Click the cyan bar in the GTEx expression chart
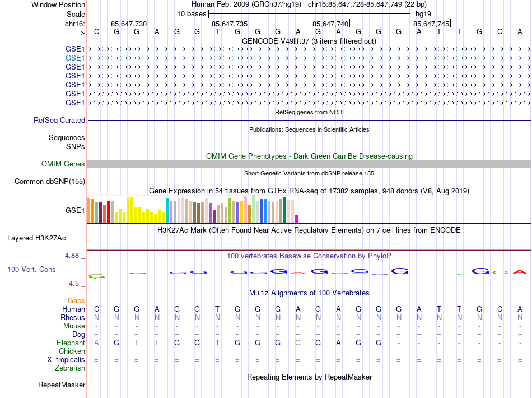532x398 pixels. pos(167,211)
